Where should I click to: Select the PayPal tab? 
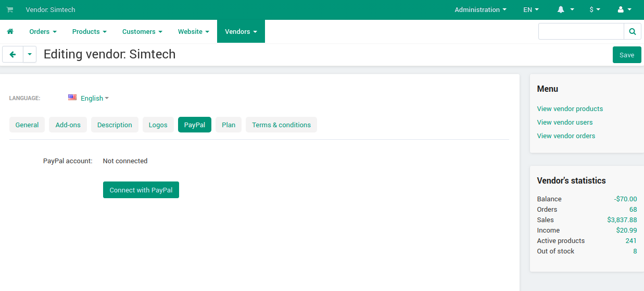point(195,125)
